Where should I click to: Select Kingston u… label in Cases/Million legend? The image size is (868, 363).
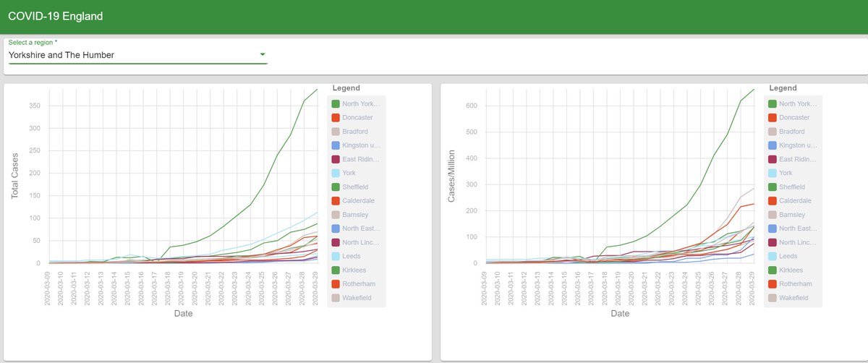click(799, 145)
